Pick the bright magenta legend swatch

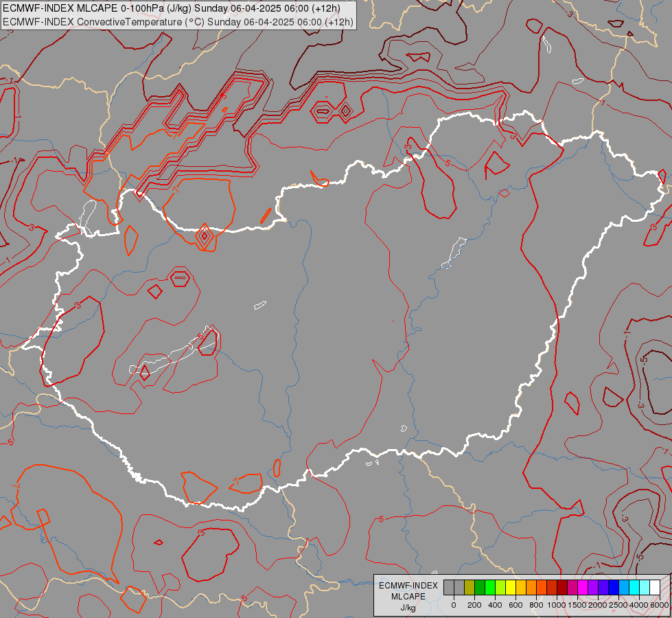pos(583,588)
